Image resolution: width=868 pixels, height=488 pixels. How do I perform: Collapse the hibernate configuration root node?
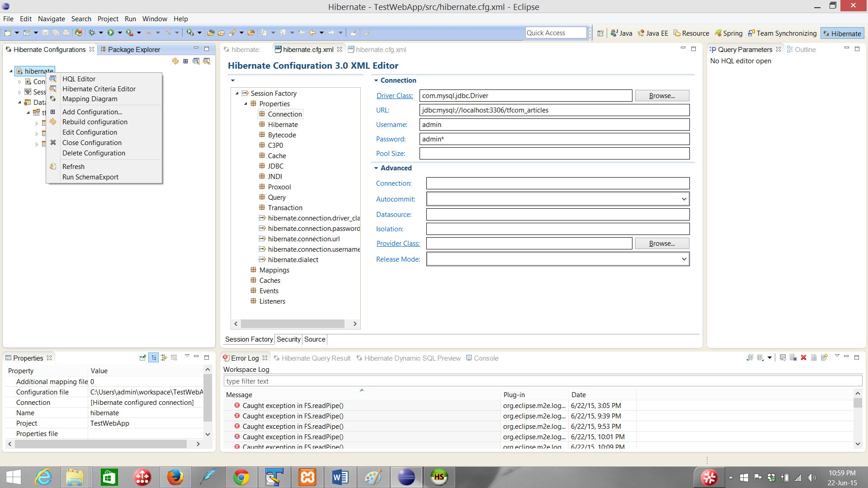[11, 71]
